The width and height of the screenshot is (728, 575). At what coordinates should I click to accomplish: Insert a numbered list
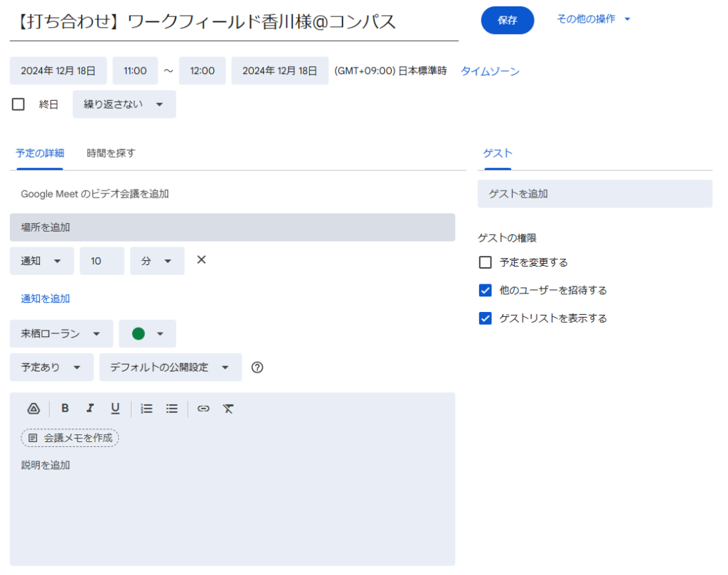tap(146, 409)
